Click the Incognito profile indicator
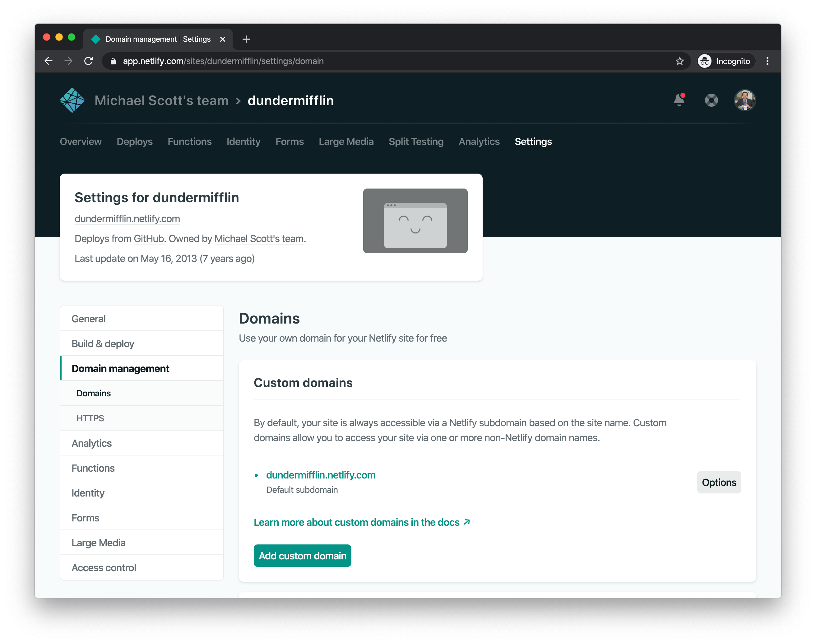This screenshot has height=644, width=816. point(726,61)
